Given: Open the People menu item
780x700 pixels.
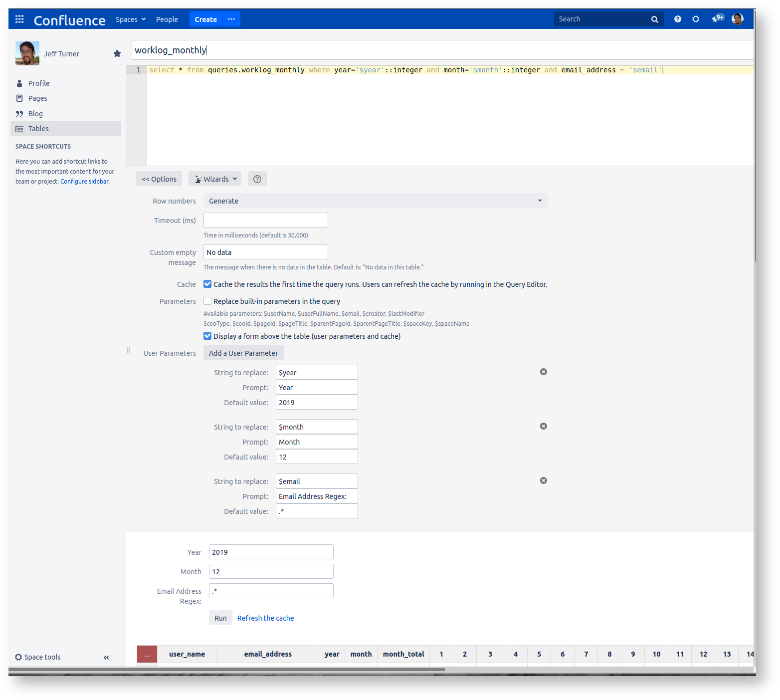Looking at the screenshot, I should click(167, 19).
